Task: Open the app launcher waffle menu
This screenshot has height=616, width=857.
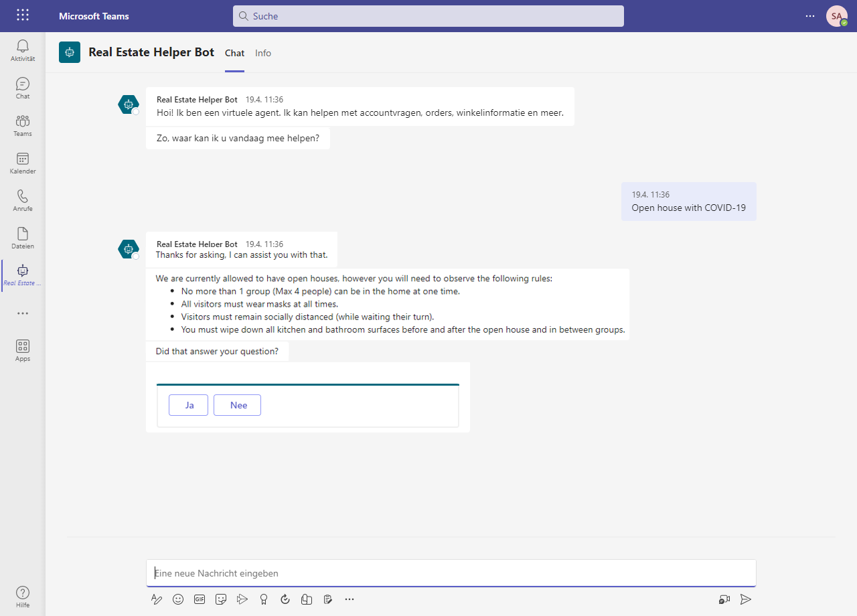Action: point(23,15)
